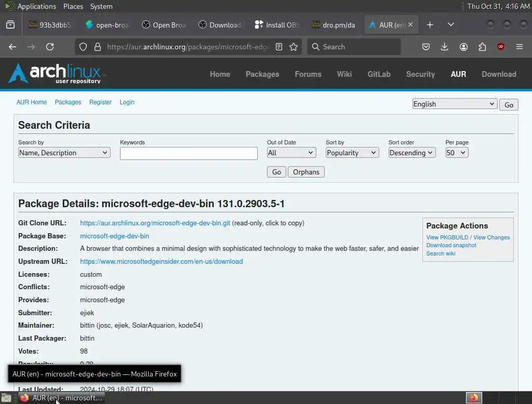Open the tracking protection shield icon
532x404 pixels.
pos(83,47)
